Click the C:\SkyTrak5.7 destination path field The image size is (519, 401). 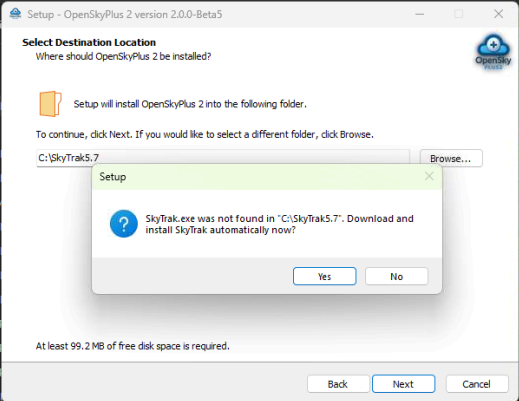pos(223,157)
